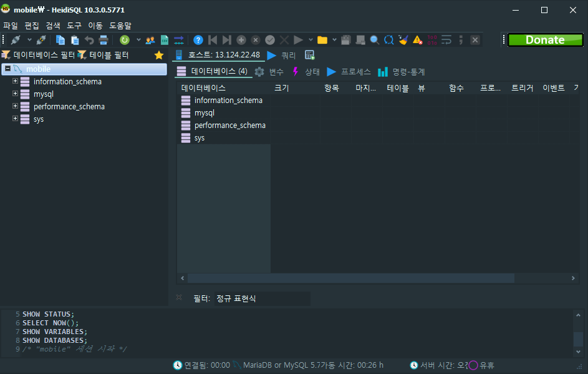Click the 정규 표현식 filter input

(262, 298)
